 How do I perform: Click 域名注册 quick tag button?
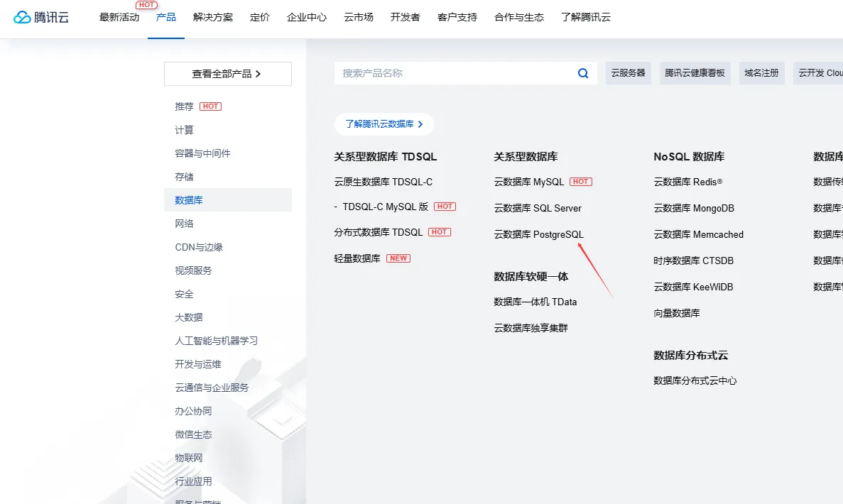(761, 73)
